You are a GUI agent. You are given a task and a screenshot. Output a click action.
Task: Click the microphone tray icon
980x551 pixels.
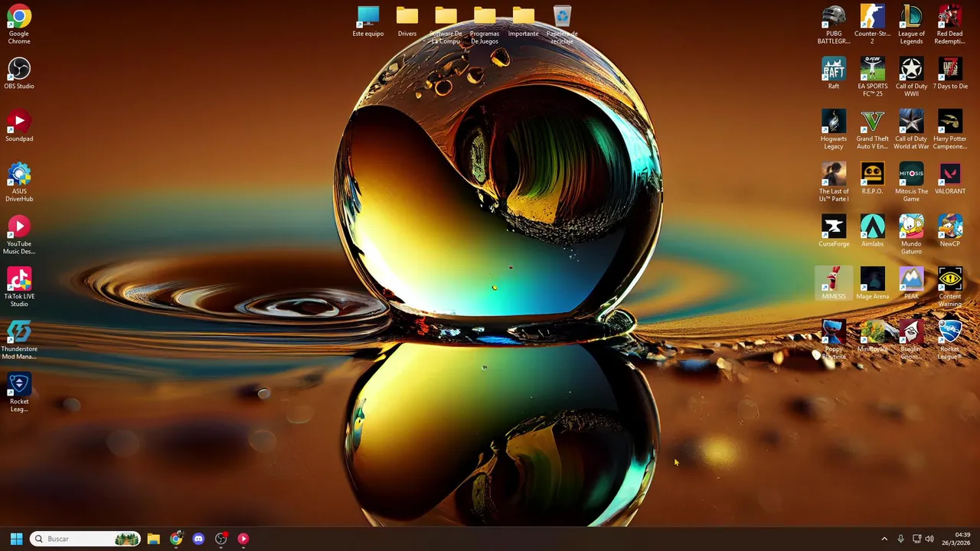900,539
